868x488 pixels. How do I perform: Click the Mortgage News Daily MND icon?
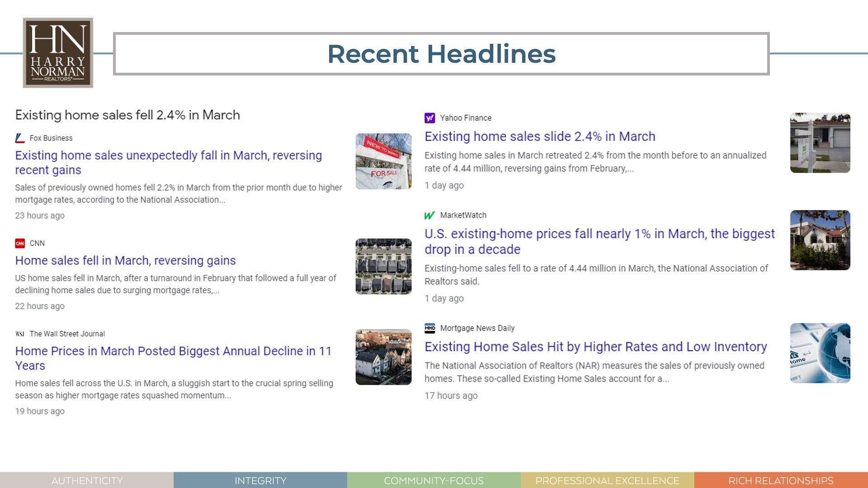tap(429, 328)
